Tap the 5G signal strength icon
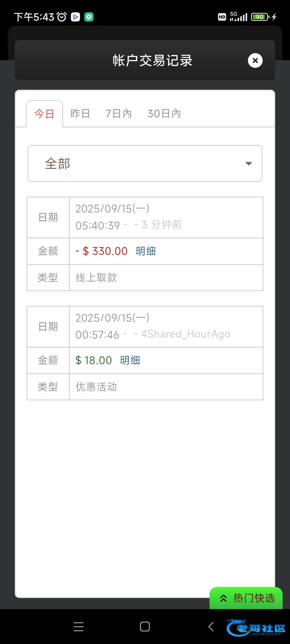 (x=238, y=17)
